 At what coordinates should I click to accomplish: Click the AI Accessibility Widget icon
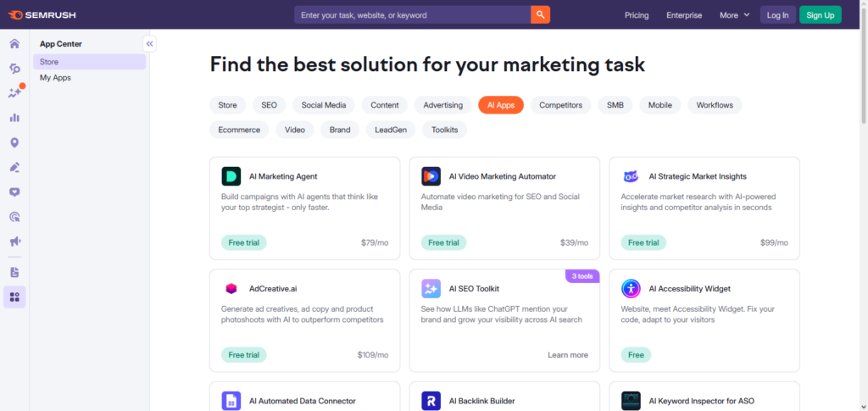point(631,289)
